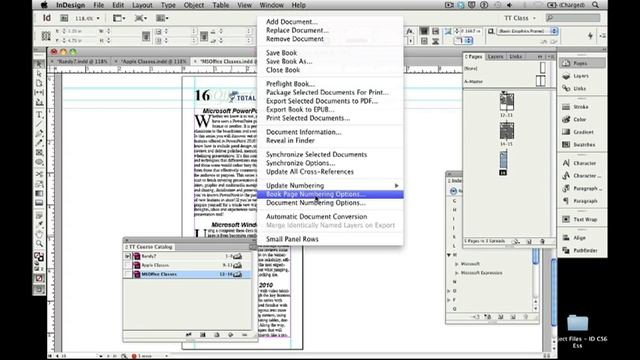Select the Page tool
The width and height of the screenshot is (640, 360).
[x=39, y=83]
